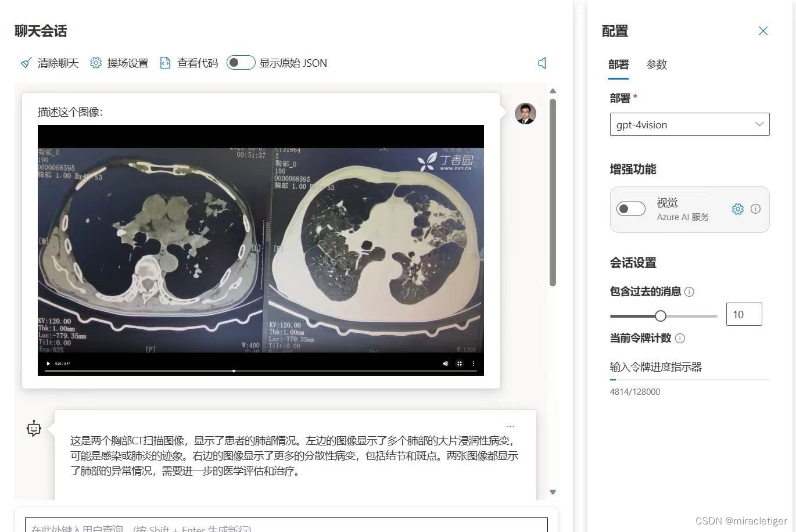Screen dimensions: 796x532
Task: Mute the CT scan video audio
Action: [445, 363]
